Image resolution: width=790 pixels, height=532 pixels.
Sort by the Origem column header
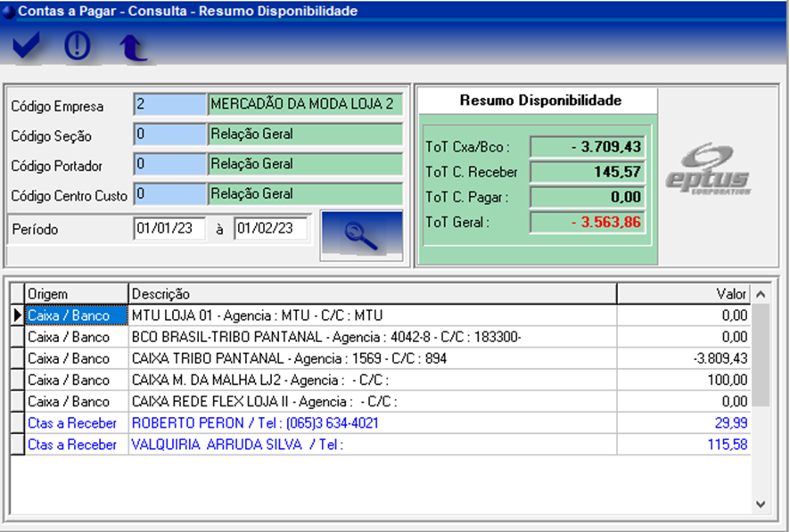tap(76, 294)
